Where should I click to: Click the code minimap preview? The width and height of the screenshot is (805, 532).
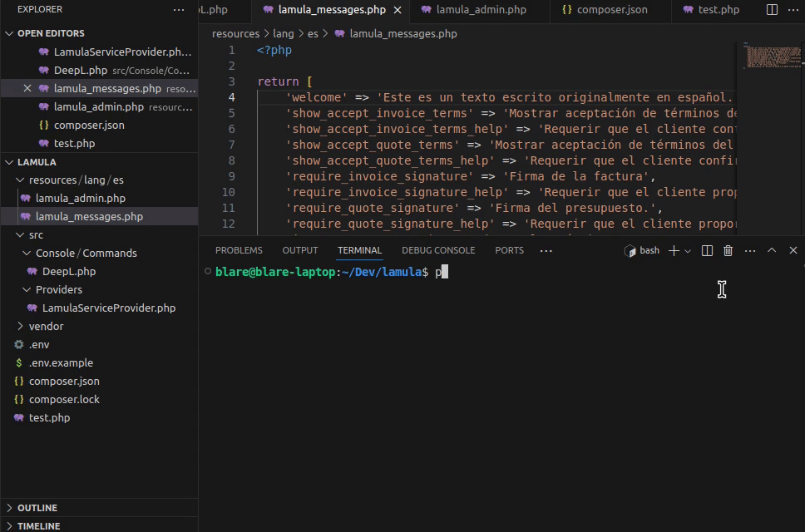(x=770, y=57)
